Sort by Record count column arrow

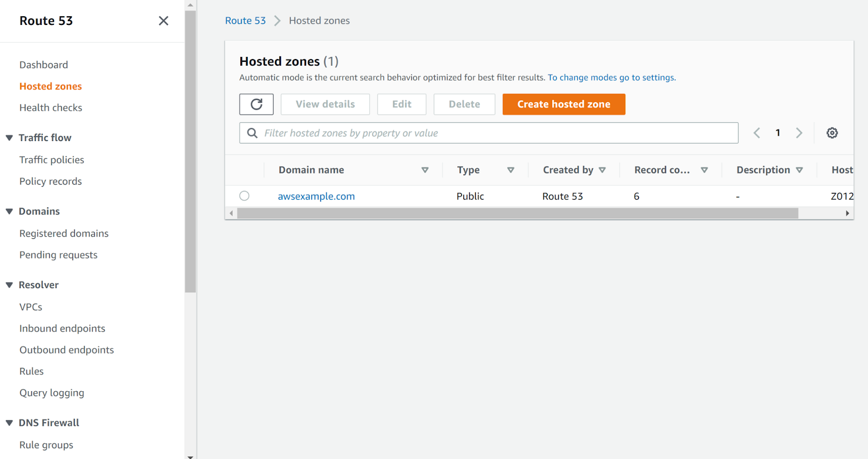point(704,170)
